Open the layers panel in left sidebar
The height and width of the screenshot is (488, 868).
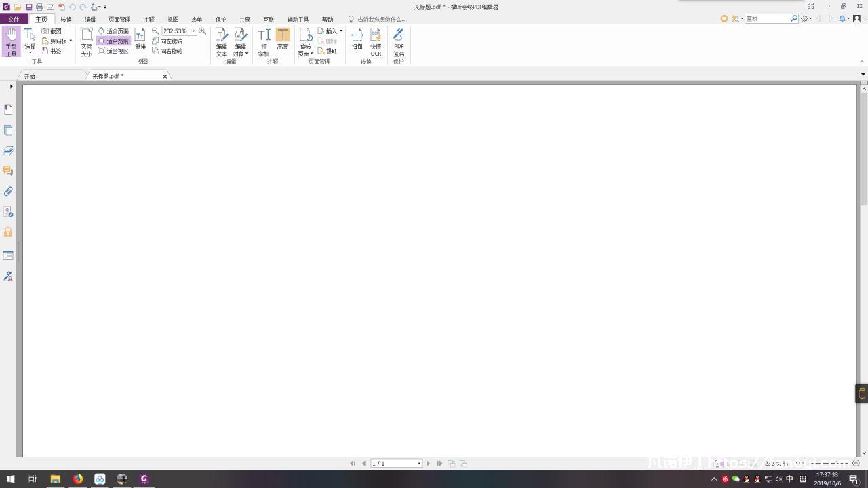(8, 150)
